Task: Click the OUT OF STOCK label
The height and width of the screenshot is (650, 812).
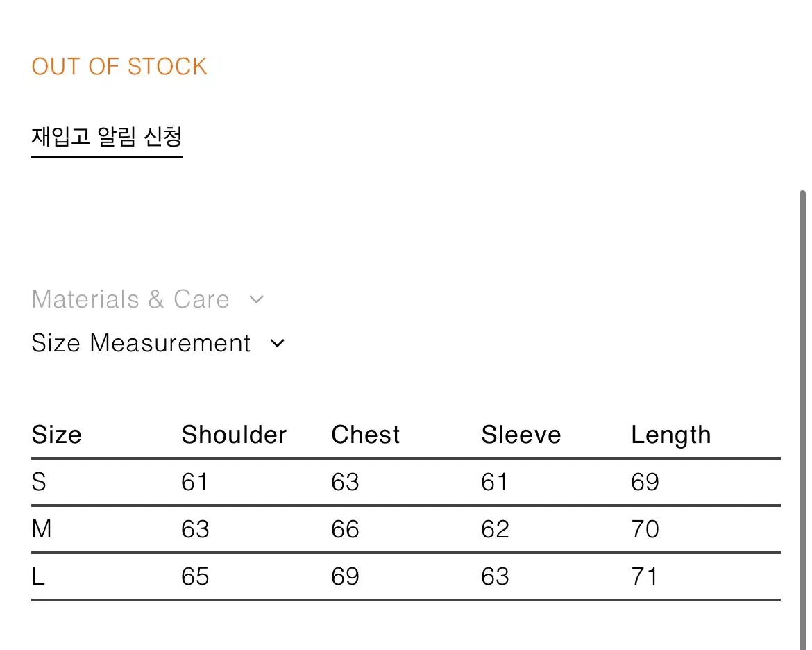Action: (119, 67)
